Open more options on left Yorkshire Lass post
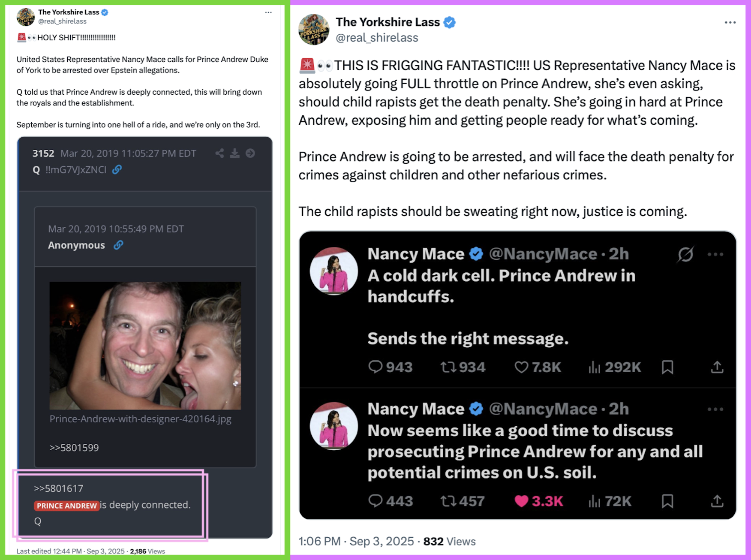Viewport: 751px width, 560px height. click(268, 12)
